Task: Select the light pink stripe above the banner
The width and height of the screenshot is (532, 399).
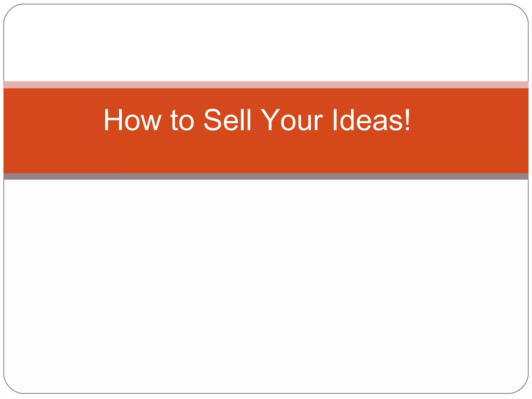Action: coord(266,85)
